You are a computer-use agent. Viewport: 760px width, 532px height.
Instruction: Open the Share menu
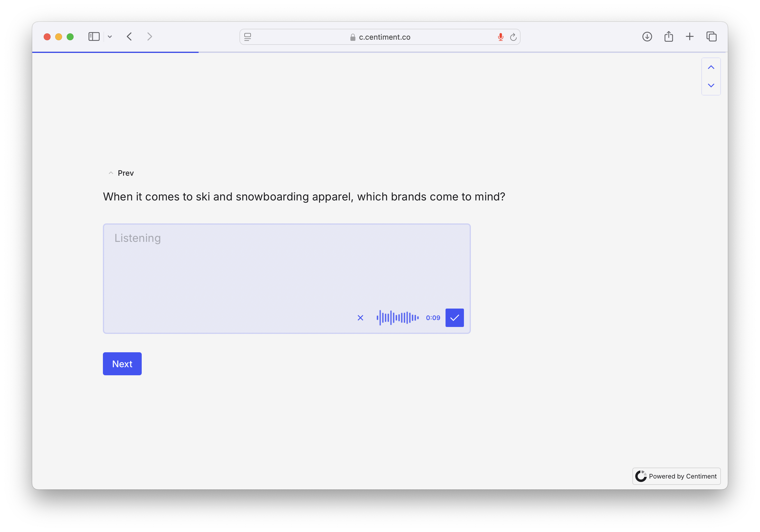(x=668, y=37)
